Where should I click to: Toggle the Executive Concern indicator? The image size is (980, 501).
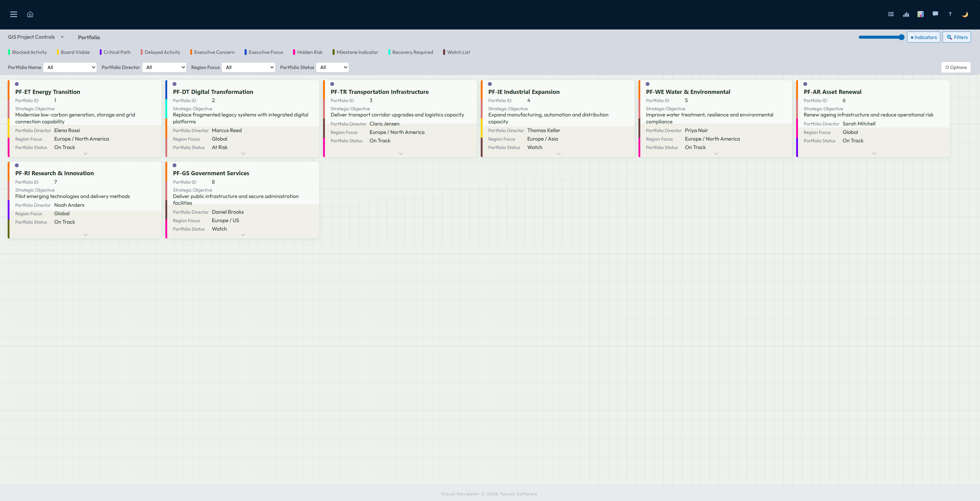pos(212,52)
